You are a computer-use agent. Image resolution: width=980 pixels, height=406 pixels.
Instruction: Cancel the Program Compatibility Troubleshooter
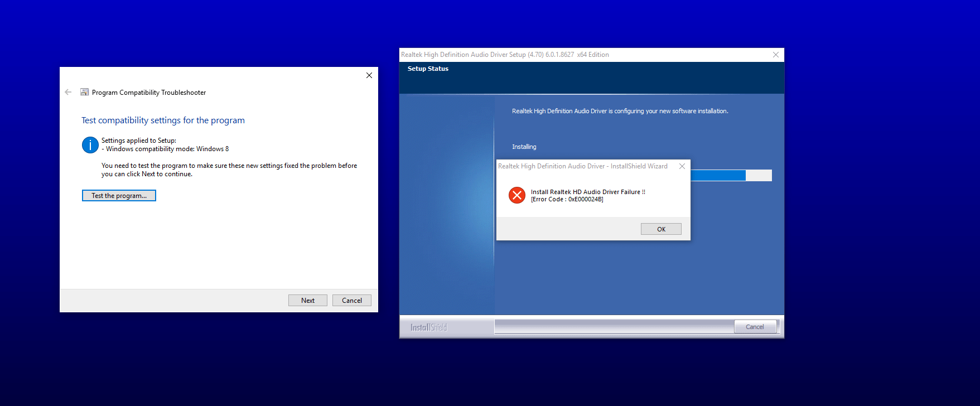[352, 301]
